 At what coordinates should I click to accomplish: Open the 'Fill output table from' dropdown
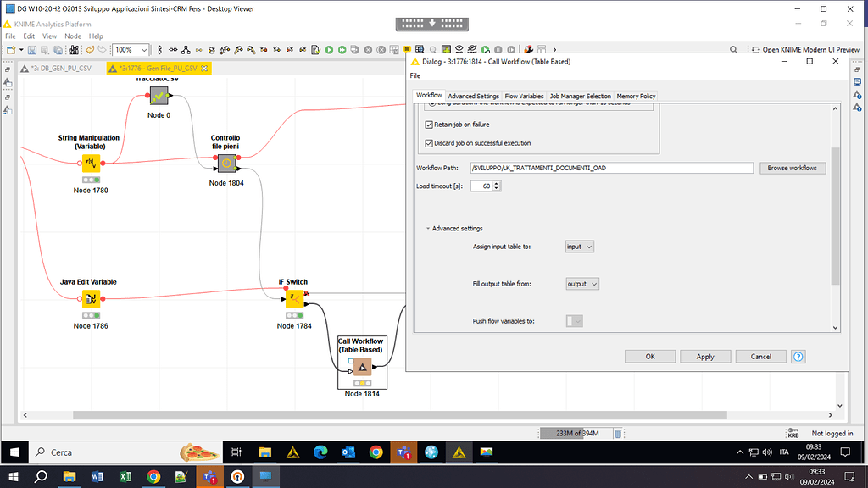tap(581, 284)
